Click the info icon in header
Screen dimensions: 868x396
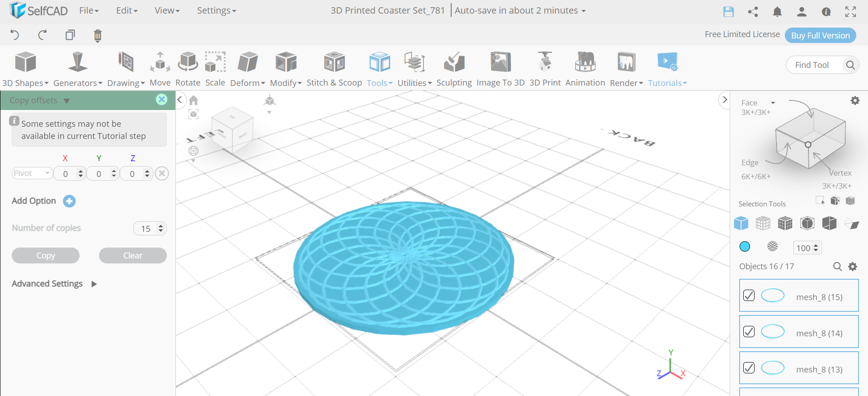point(826,12)
